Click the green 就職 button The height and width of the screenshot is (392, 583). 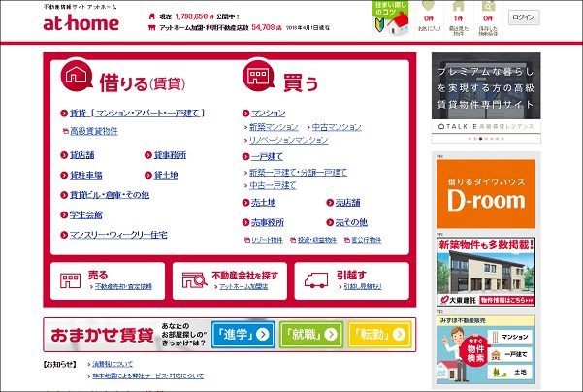(311, 335)
